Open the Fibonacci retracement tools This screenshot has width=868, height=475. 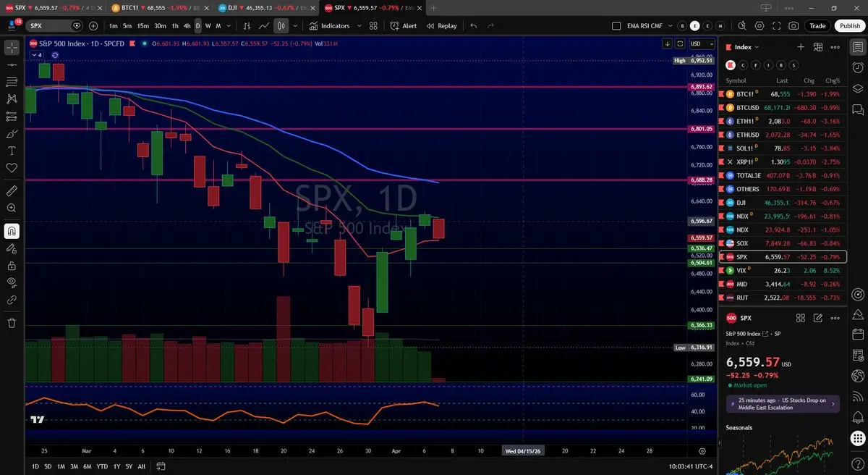click(x=12, y=82)
